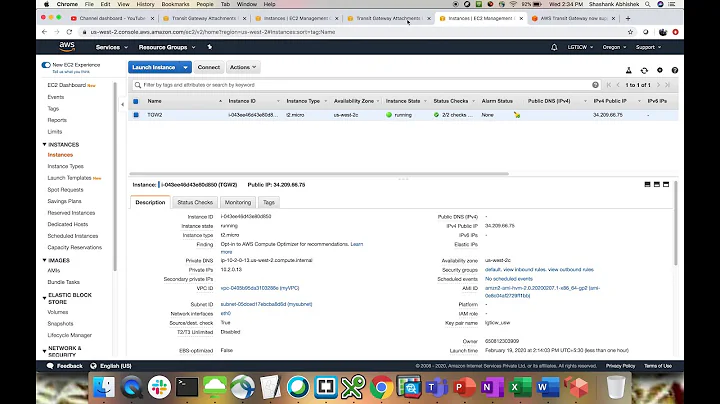Click the search filter help icon
The width and height of the screenshot is (720, 404).
[x=595, y=85]
